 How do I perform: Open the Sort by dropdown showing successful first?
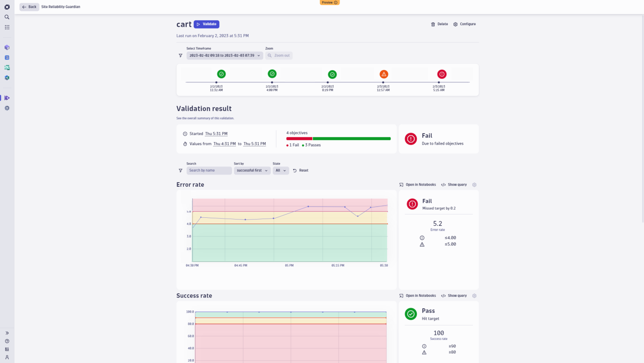[x=252, y=170]
